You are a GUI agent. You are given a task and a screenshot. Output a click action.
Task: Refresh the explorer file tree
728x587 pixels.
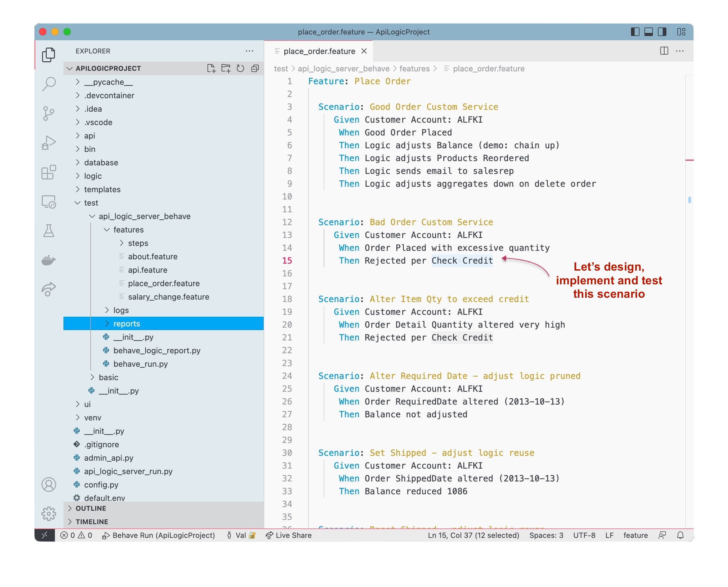click(x=240, y=68)
